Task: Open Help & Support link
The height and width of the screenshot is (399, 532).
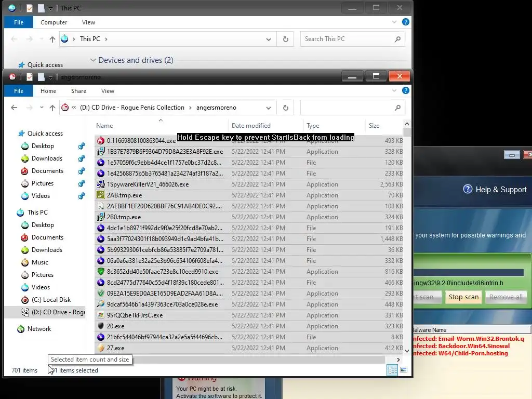Action: point(495,189)
